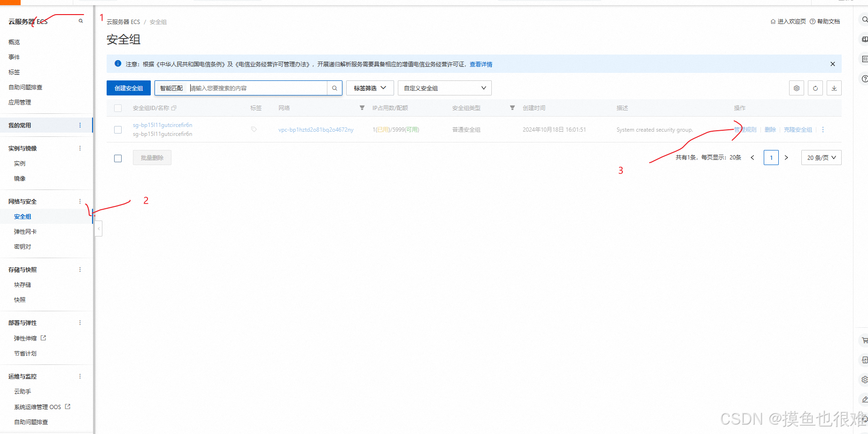Open 节省计划 in the sidebar
868x434 pixels.
(25, 353)
